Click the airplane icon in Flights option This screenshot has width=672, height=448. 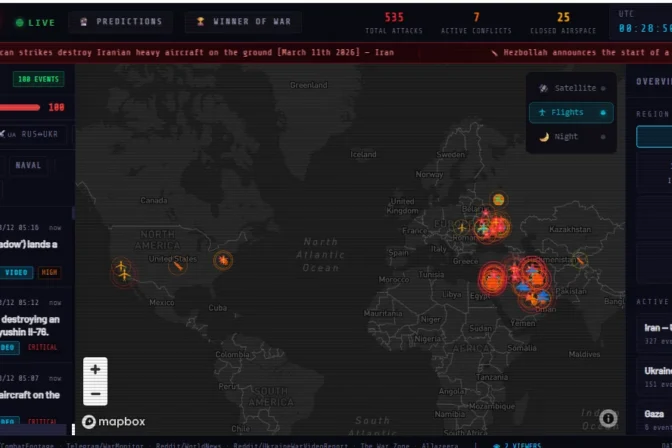[542, 112]
